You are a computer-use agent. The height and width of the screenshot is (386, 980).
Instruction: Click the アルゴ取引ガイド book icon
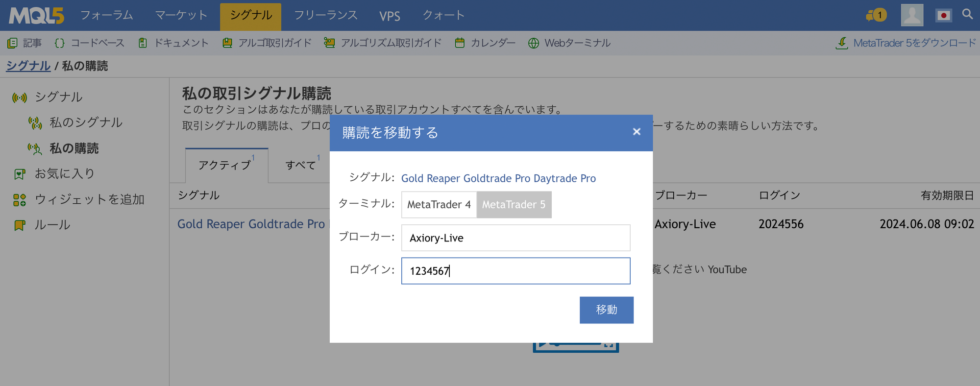227,43
